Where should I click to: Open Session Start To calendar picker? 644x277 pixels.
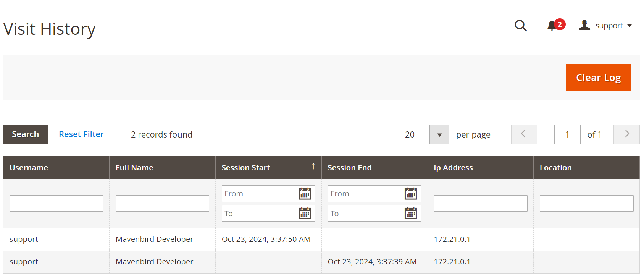point(305,213)
